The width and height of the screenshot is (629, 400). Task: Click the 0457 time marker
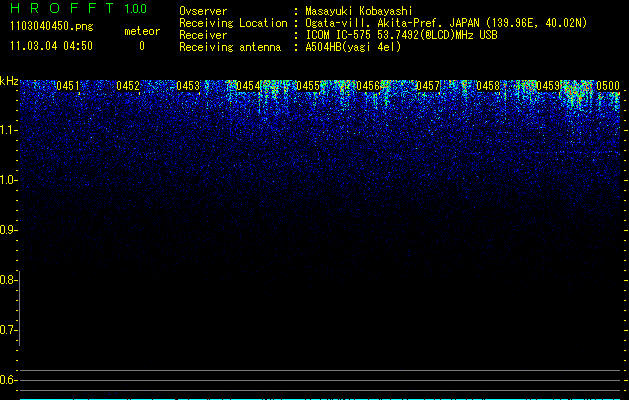coord(428,86)
